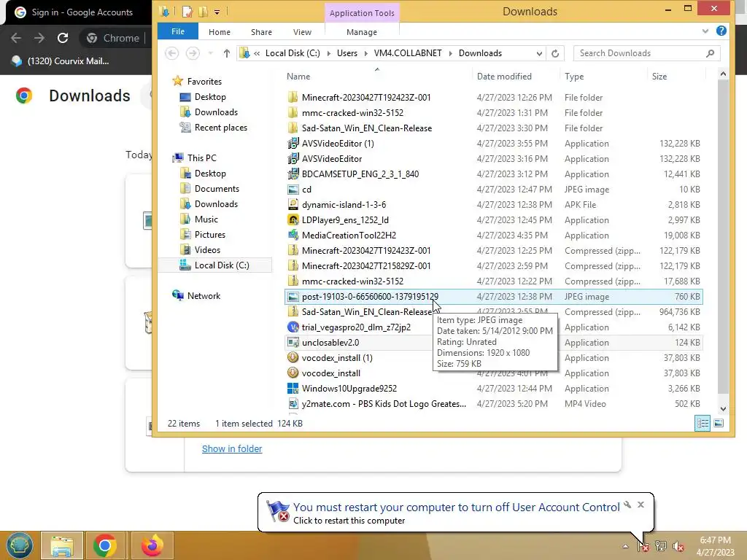This screenshot has height=560, width=747.
Task: Sort files by Date modified column
Action: (x=504, y=76)
